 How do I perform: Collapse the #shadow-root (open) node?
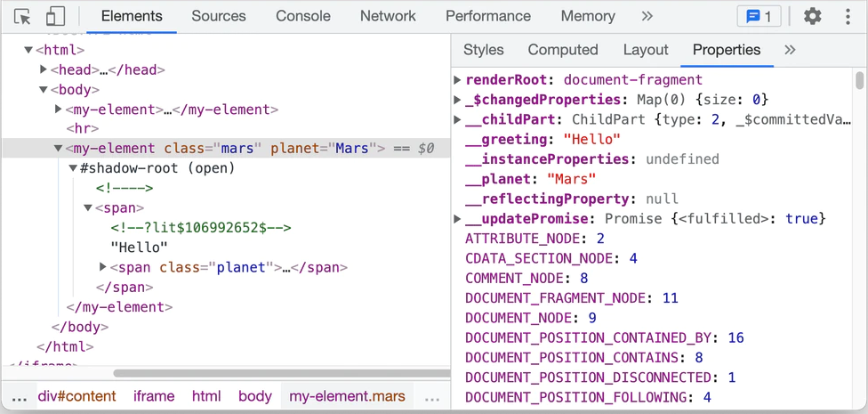click(74, 168)
